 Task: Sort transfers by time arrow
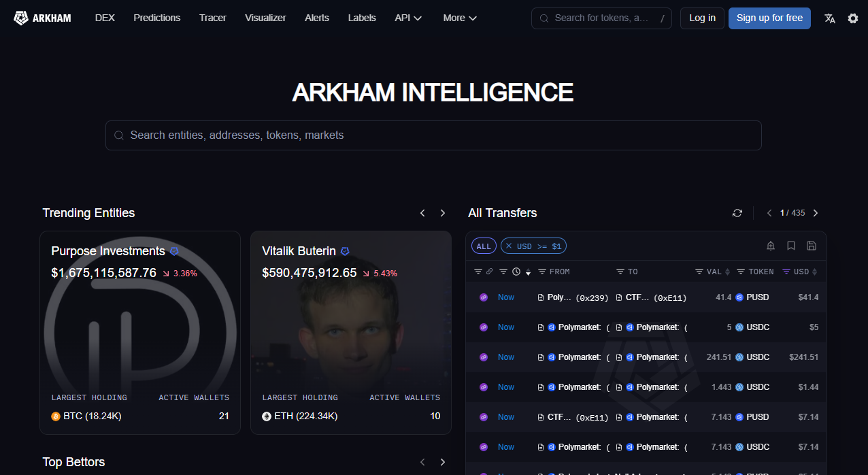(528, 272)
